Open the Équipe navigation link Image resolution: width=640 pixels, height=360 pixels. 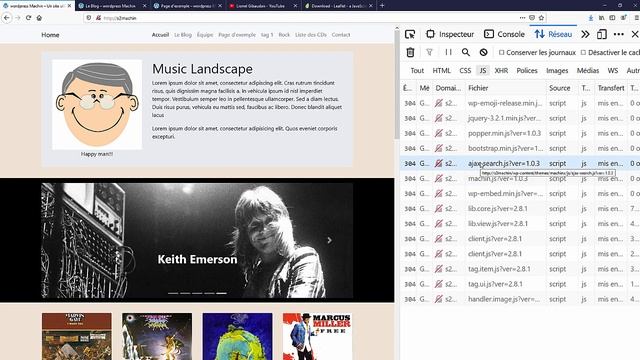click(205, 35)
